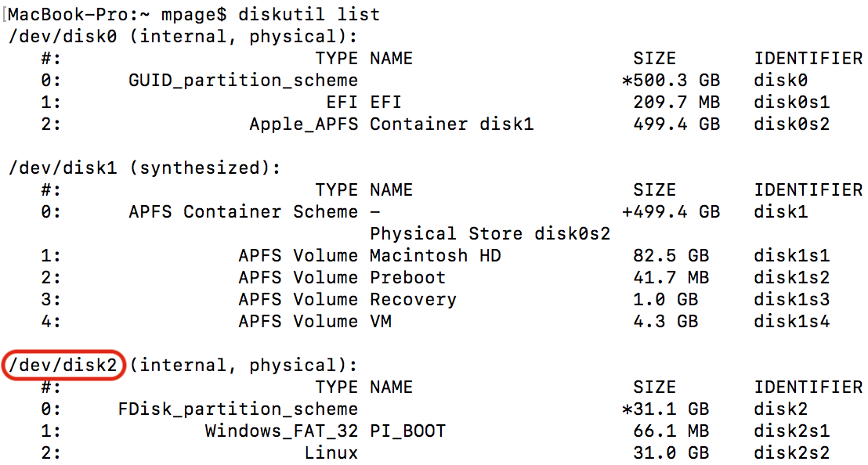Click the Container disk1 name
868x465 pixels.
451,124
